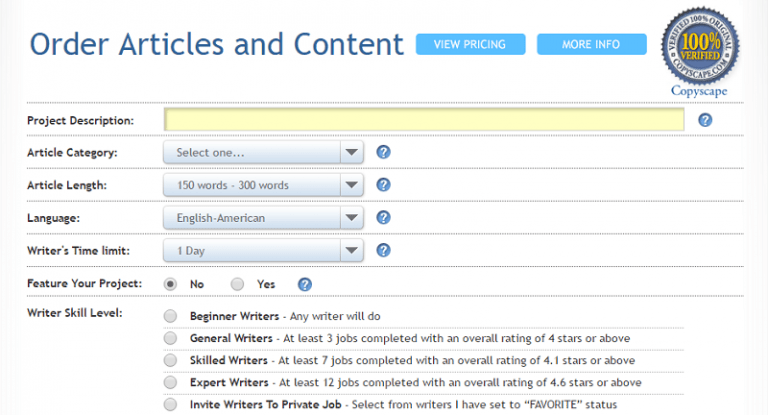Choose Beginner Writers skill level
Screen dimensions: 768x415
(170, 316)
